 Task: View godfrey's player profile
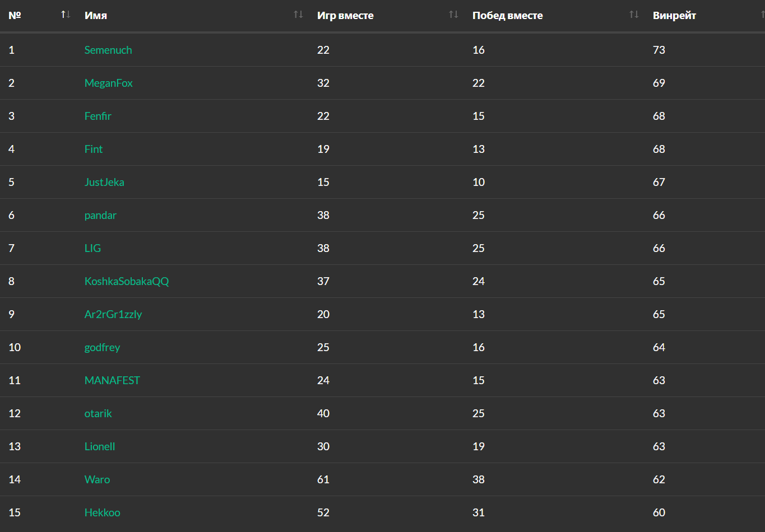tap(102, 347)
